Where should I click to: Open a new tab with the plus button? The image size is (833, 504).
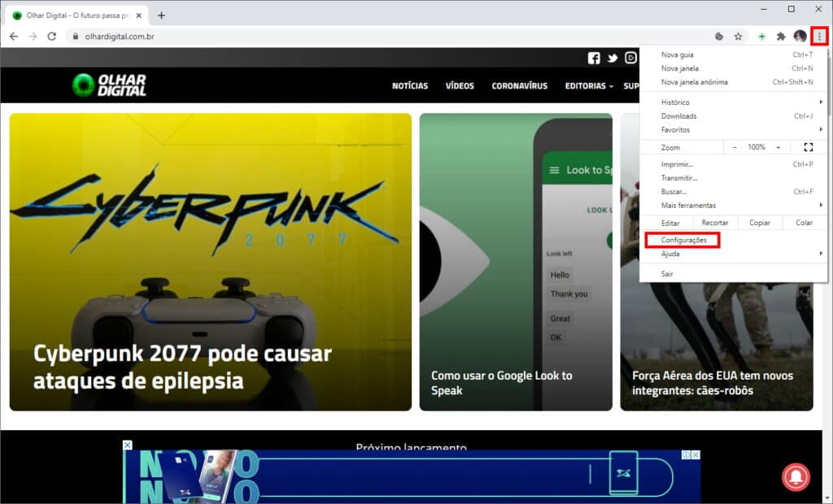pyautogui.click(x=161, y=15)
